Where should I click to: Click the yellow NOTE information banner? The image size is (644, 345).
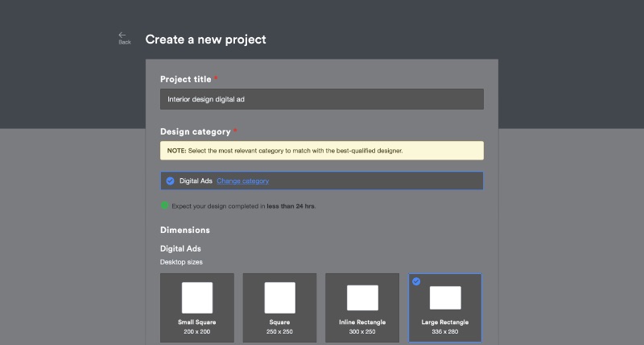pyautogui.click(x=322, y=151)
